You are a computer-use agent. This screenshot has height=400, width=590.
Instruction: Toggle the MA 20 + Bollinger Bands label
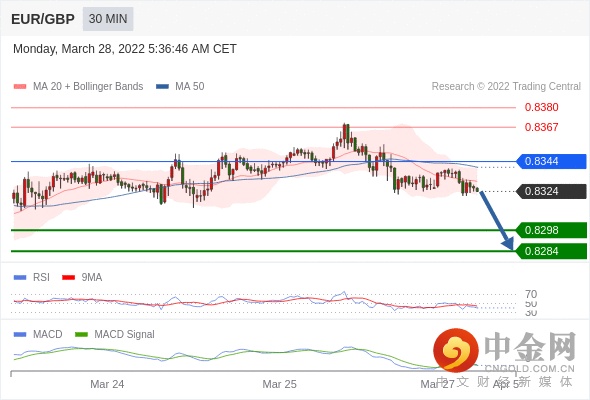(88, 87)
